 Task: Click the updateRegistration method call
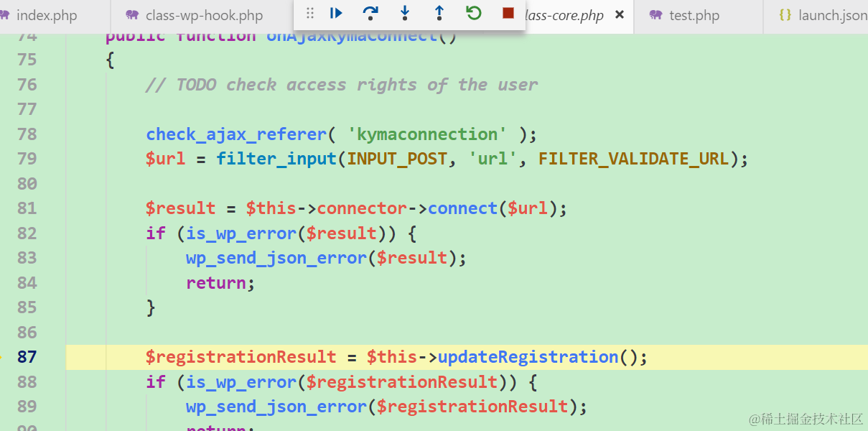point(528,357)
